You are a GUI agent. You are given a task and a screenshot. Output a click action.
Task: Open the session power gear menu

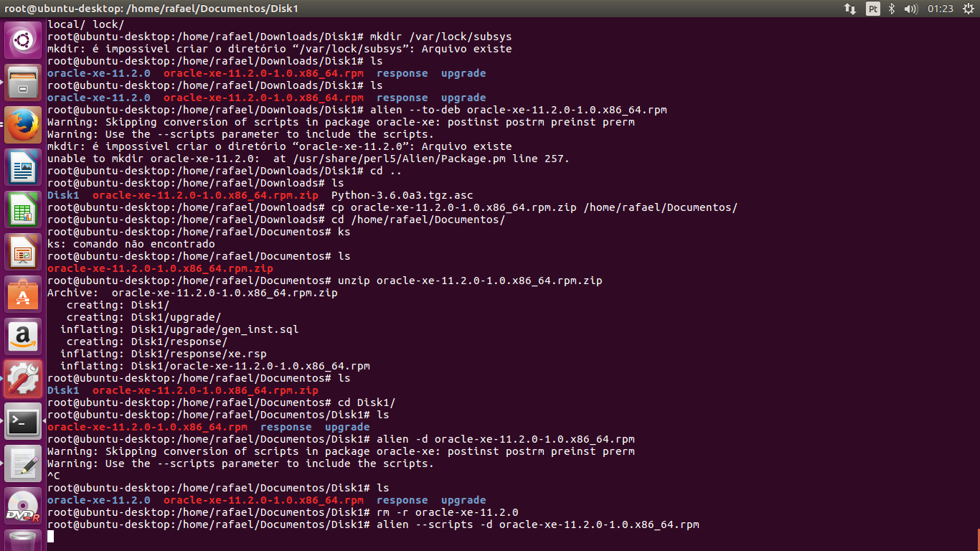(966, 9)
